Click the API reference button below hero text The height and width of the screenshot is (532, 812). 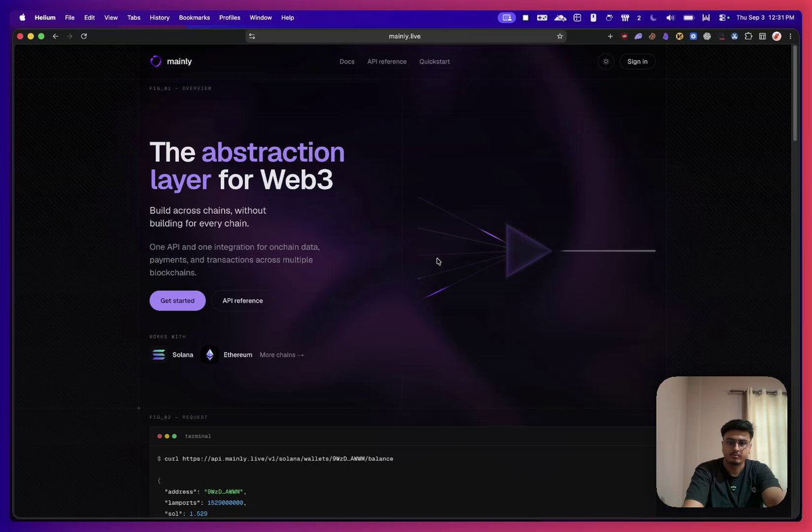(x=242, y=301)
